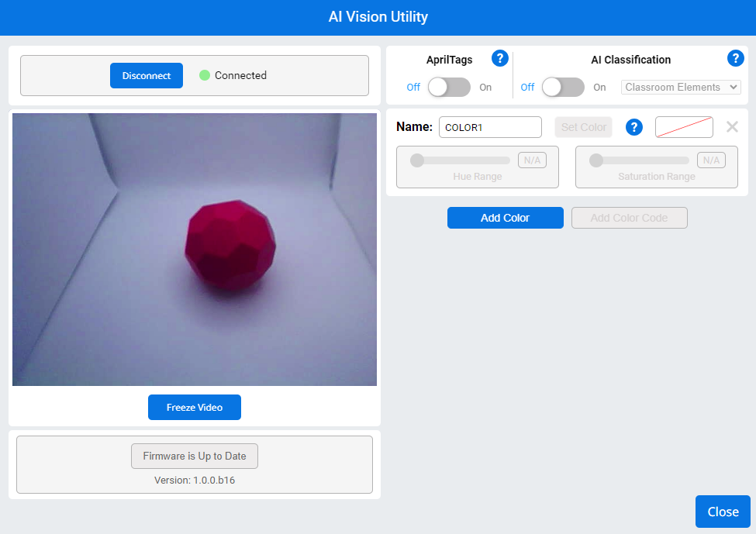The image size is (756, 534).
Task: Open the AI Classification help icon
Action: pyautogui.click(x=735, y=58)
